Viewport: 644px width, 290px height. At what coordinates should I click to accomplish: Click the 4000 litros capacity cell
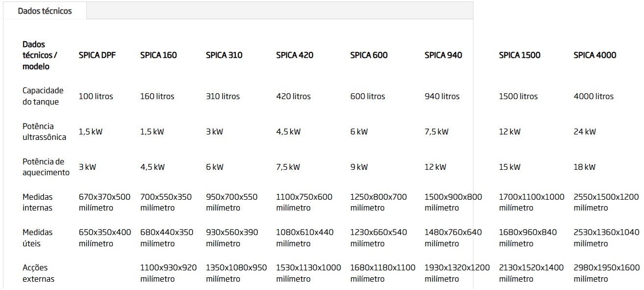click(x=593, y=96)
